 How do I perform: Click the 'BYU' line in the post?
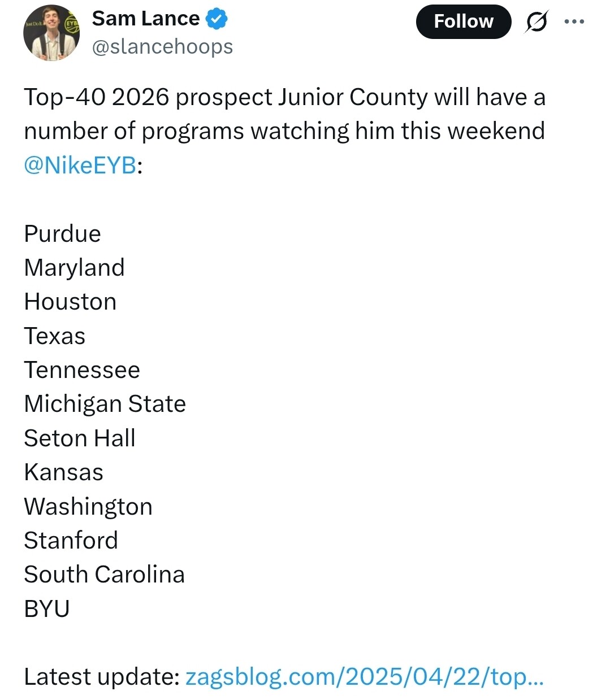coord(47,608)
